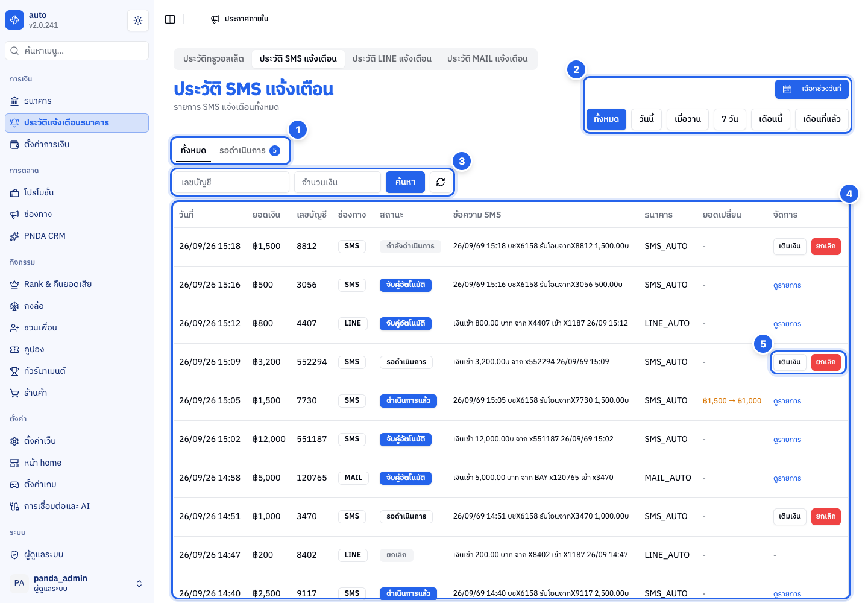Expand the panda_admin account menu
The height and width of the screenshot is (603, 868).
77,583
